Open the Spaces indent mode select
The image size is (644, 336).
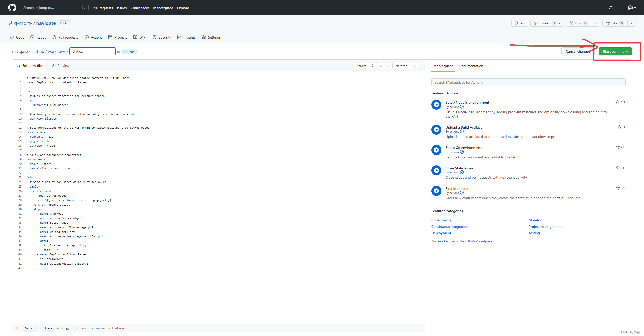[365, 66]
